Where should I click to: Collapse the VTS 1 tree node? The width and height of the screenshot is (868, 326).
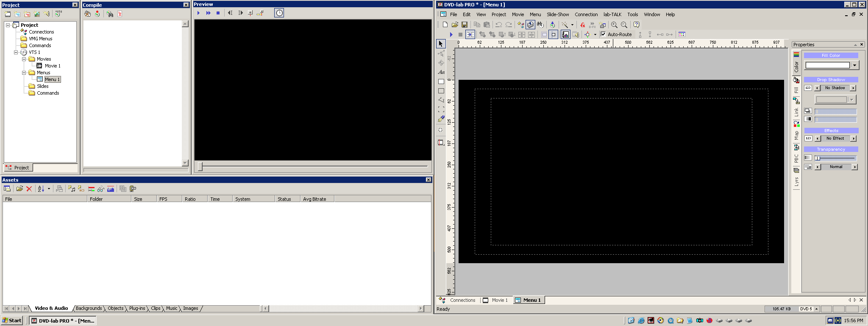[x=16, y=52]
